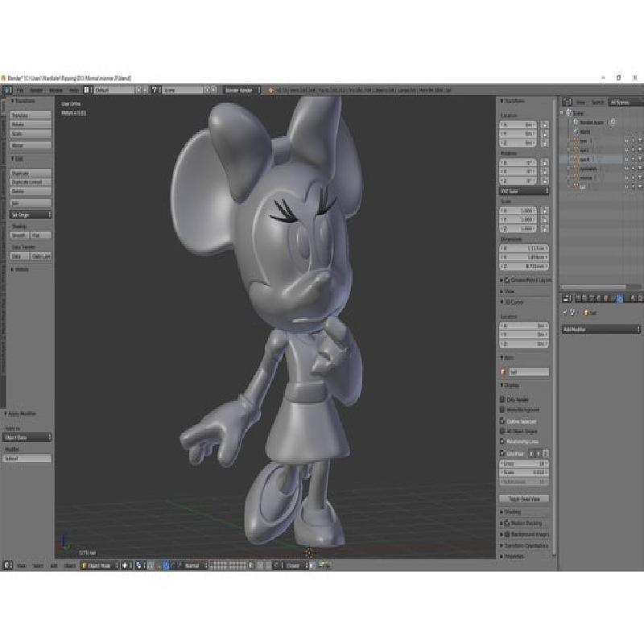Open viewport shading mode selector
This screenshot has height=644, width=644.
pyautogui.click(x=127, y=566)
